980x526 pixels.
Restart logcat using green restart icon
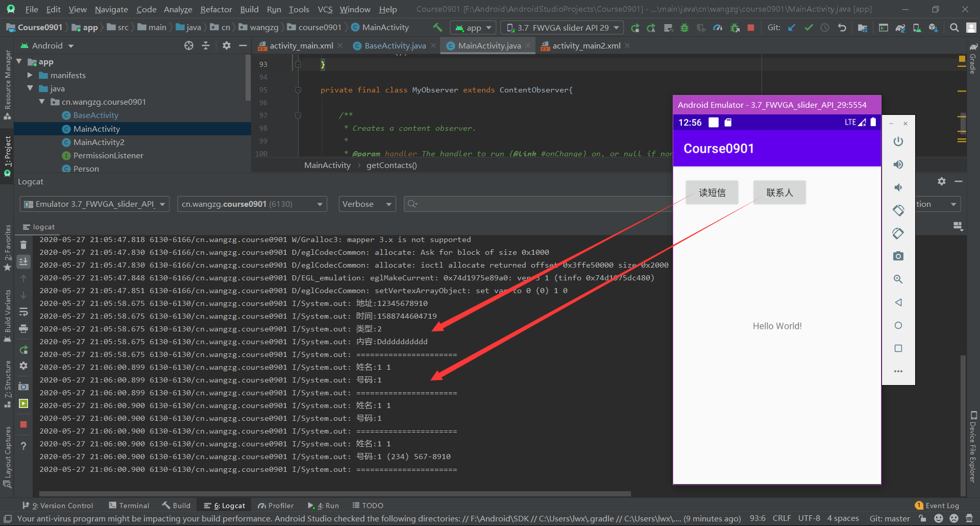(23, 350)
